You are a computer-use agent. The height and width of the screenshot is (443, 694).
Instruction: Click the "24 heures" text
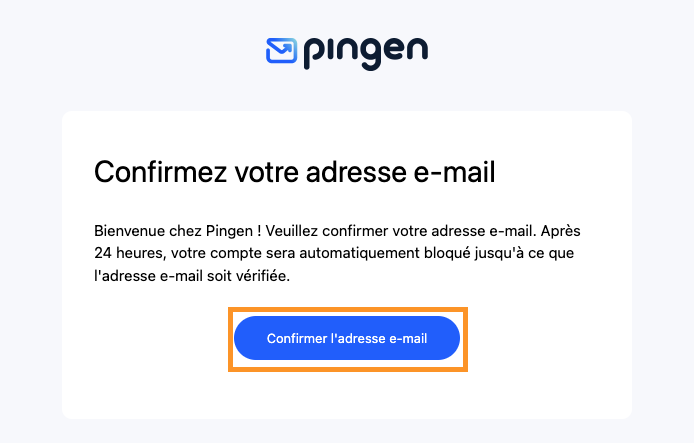pyautogui.click(x=124, y=252)
